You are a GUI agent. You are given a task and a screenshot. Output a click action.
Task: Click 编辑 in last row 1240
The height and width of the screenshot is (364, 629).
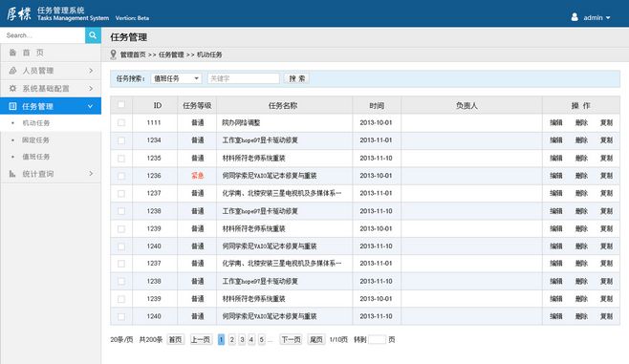(x=556, y=316)
